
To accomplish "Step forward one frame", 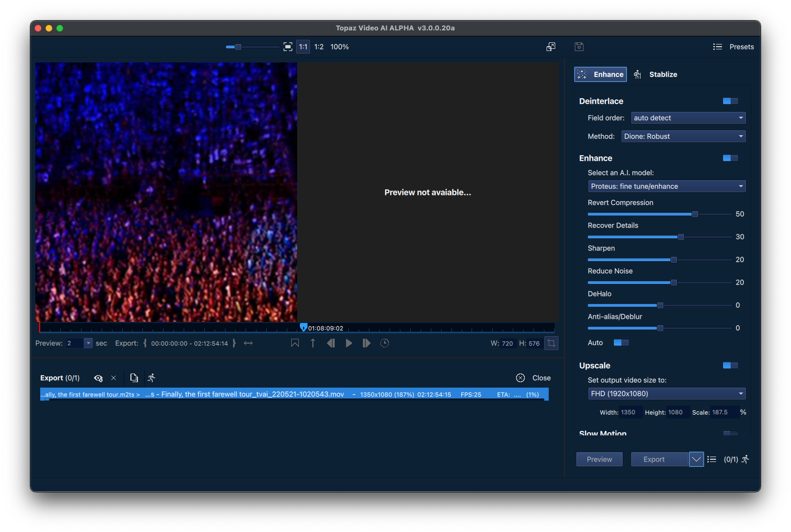I will (366, 343).
